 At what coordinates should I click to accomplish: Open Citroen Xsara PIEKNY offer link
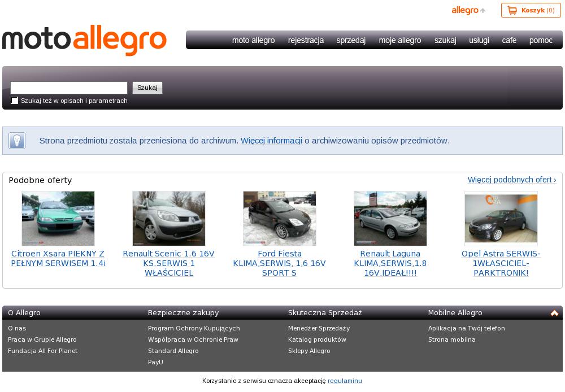tap(58, 258)
